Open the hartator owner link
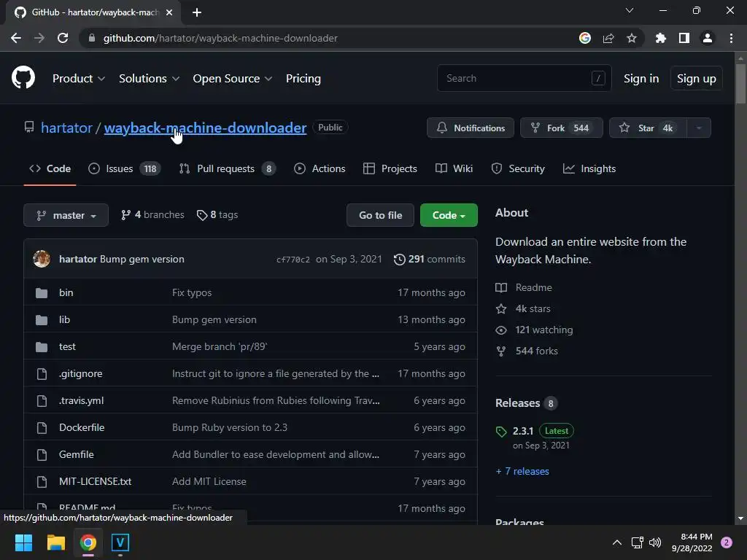747x560 pixels. pos(66,128)
